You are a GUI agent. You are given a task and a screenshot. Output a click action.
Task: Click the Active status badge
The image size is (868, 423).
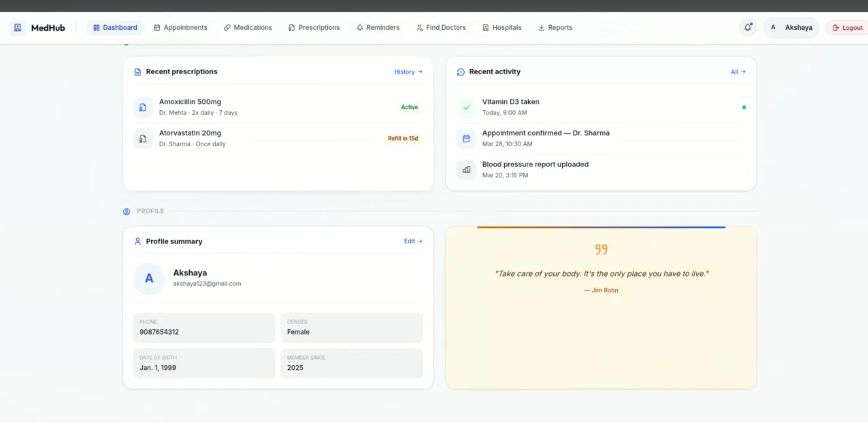pyautogui.click(x=409, y=107)
